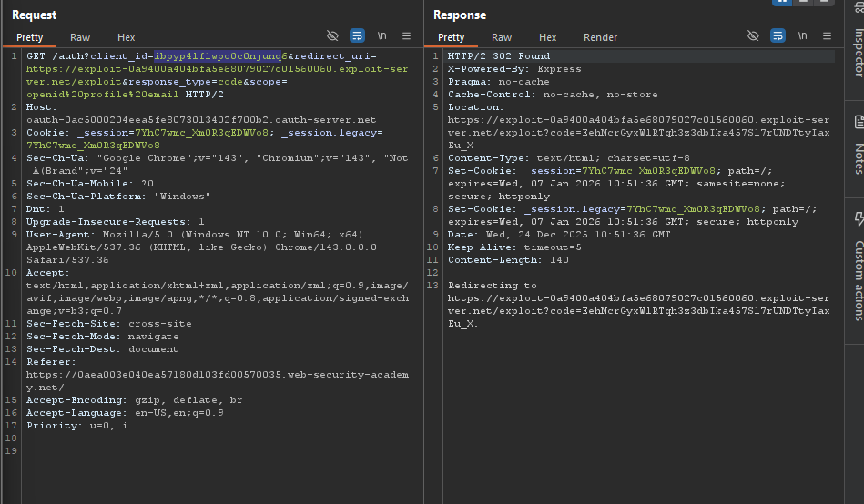Image resolution: width=864 pixels, height=504 pixels.
Task: Hide non-printable characters in Response panel
Action: click(753, 35)
